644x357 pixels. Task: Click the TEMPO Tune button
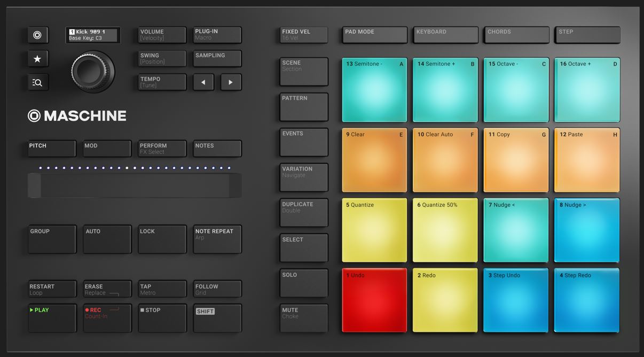(162, 82)
